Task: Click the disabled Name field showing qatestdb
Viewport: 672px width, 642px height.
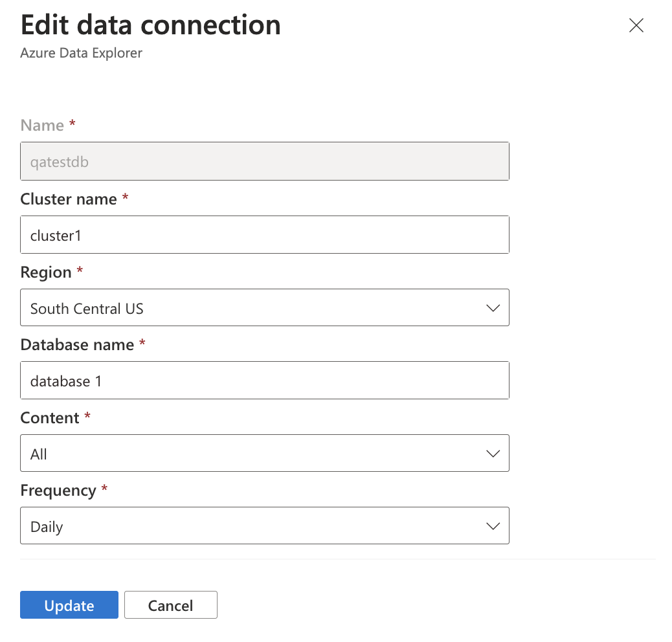Action: point(264,161)
